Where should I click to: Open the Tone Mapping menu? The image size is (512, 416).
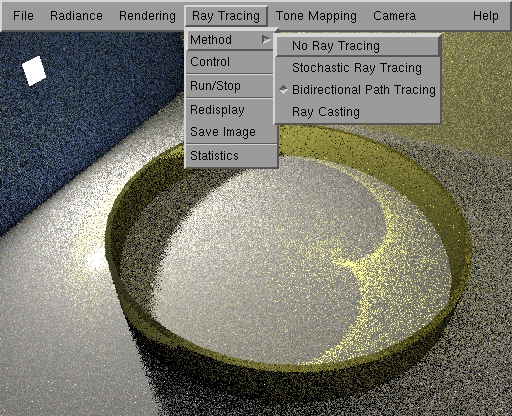(316, 16)
